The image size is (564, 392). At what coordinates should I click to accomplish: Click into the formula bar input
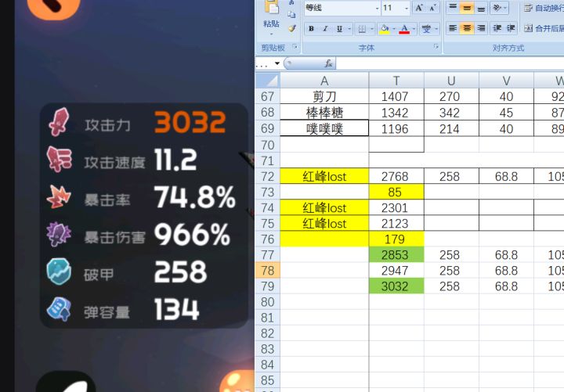(x=450, y=63)
